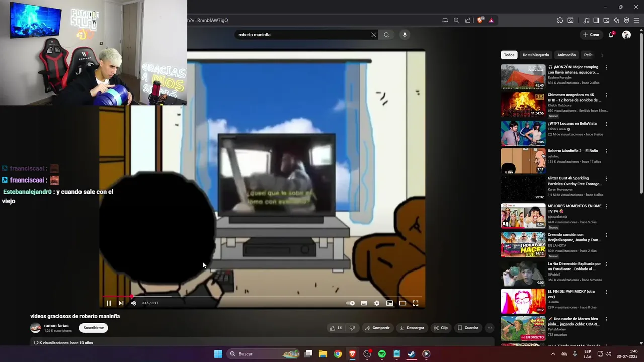
Task: Click the zoom out magnifier in address bar
Action: pyautogui.click(x=456, y=20)
